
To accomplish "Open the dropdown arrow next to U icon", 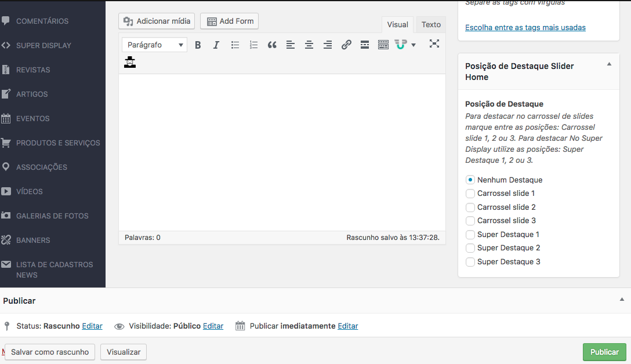I will click(414, 45).
